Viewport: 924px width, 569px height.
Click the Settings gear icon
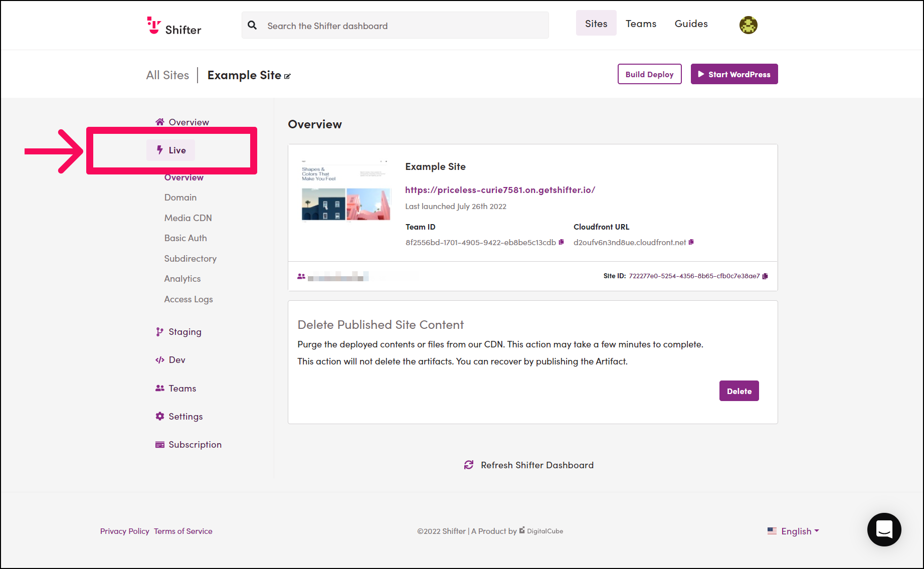pyautogui.click(x=160, y=416)
